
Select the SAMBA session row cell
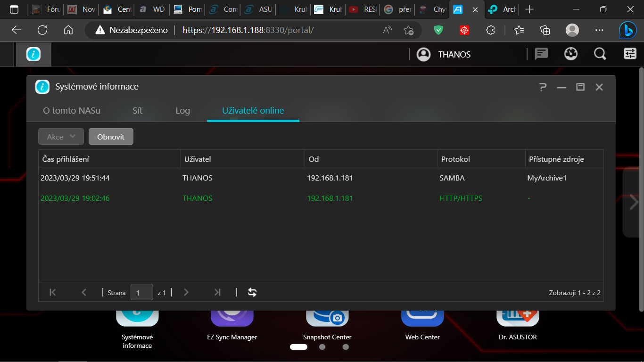(x=452, y=178)
